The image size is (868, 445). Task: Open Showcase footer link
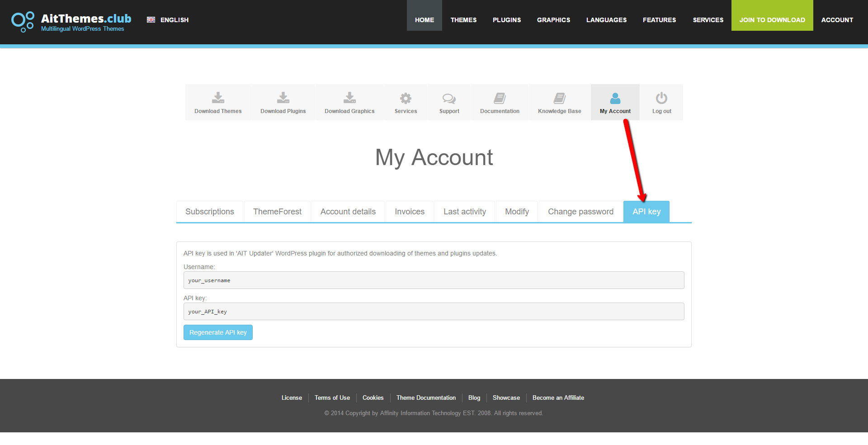(506, 398)
